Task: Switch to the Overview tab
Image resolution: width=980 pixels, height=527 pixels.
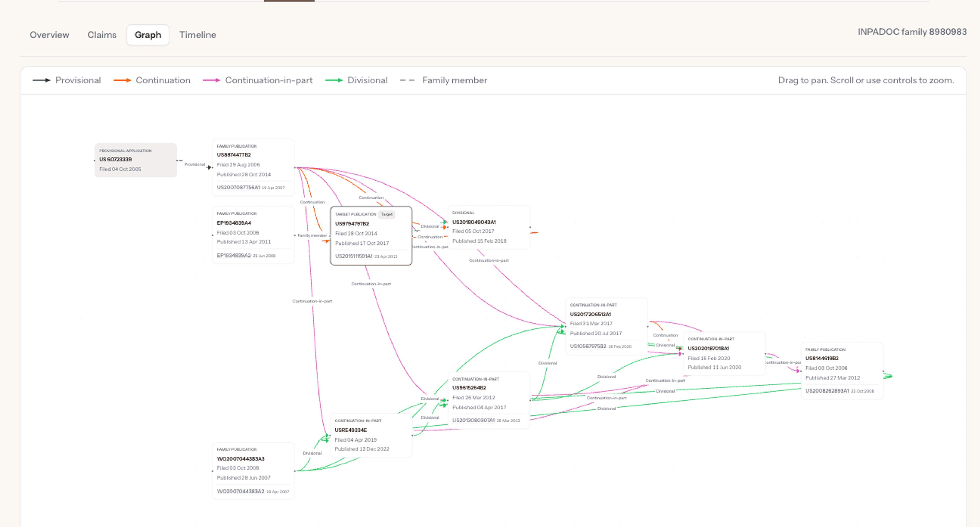Action: click(50, 35)
